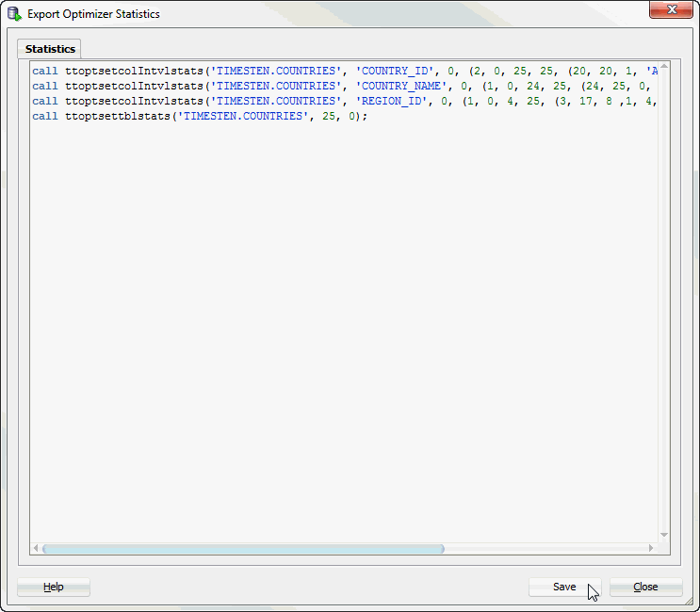Viewport: 700px width, 612px height.
Task: Click the vertical scrollbar down arrow
Action: pos(664,535)
